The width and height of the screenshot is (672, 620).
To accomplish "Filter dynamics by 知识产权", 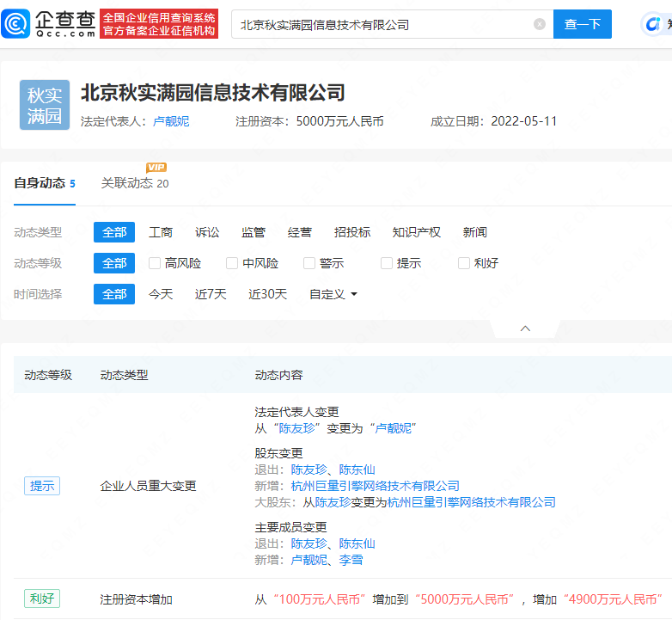I will pos(417,232).
